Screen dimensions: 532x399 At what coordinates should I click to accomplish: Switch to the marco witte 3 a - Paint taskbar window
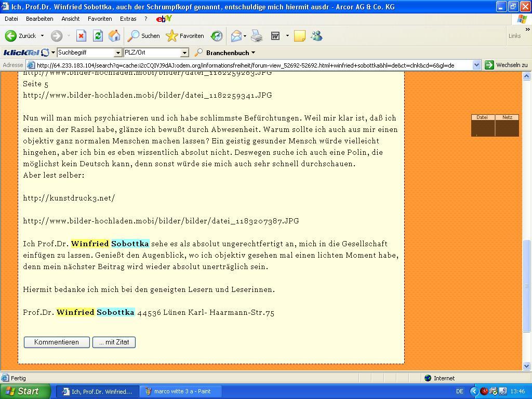[180, 391]
